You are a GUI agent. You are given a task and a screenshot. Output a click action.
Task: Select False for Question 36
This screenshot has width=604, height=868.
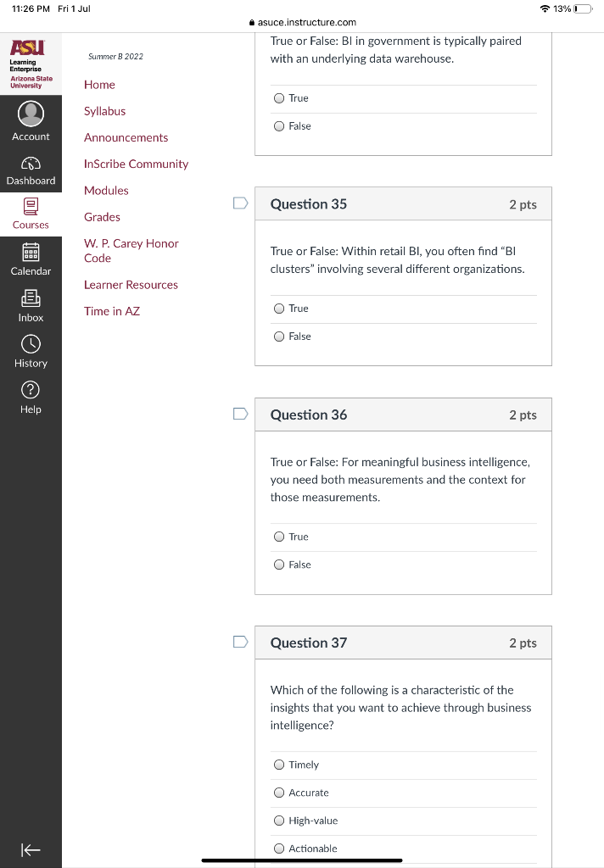click(x=279, y=565)
